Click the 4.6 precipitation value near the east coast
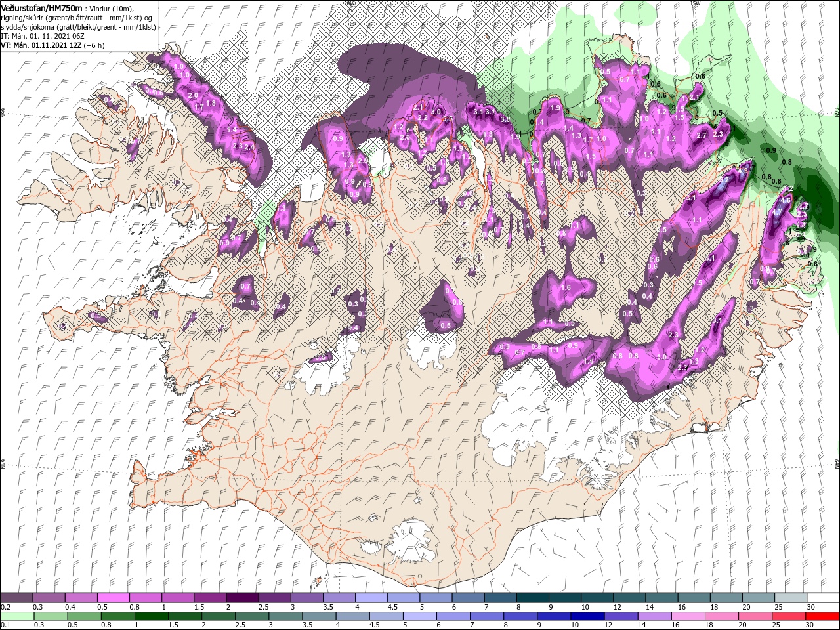 point(786,199)
